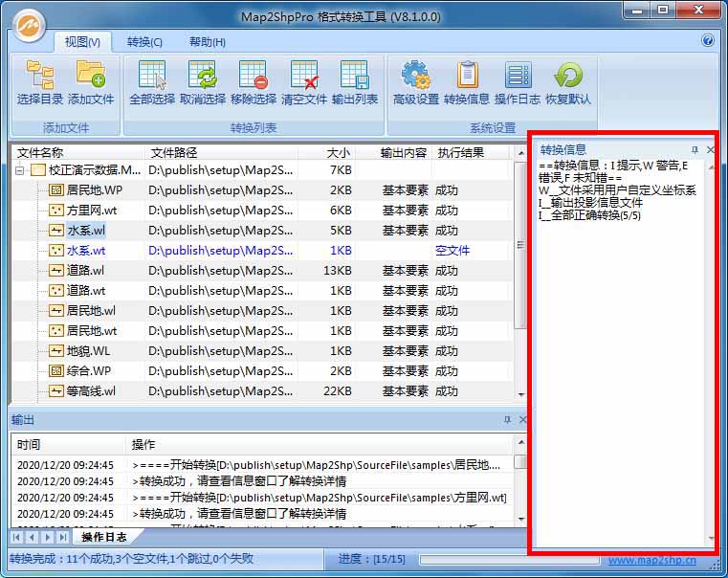
Task: Collapse the 校正演示数据 tree node
Action: point(19,170)
